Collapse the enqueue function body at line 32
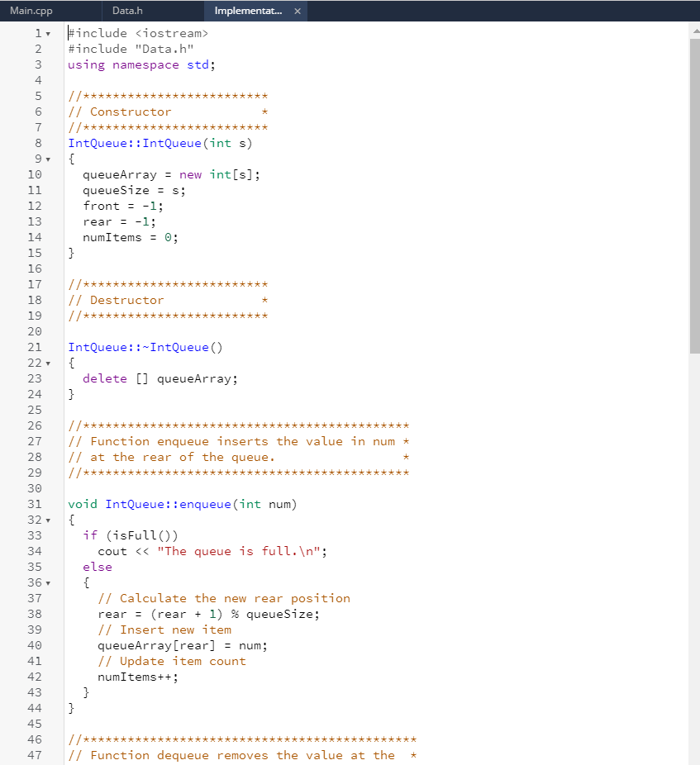This screenshot has height=765, width=700. 50,520
